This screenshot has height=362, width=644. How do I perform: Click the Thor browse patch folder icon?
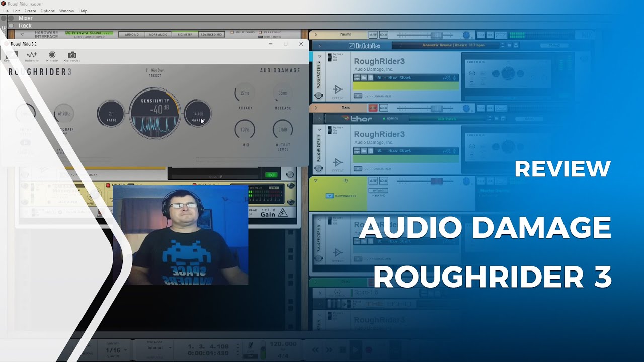497,118
